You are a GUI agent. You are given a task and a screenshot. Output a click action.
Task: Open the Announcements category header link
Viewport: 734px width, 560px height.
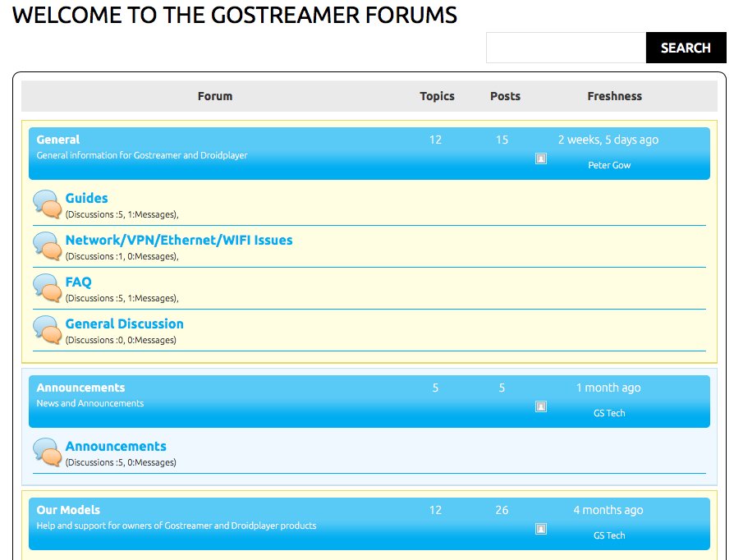(80, 388)
